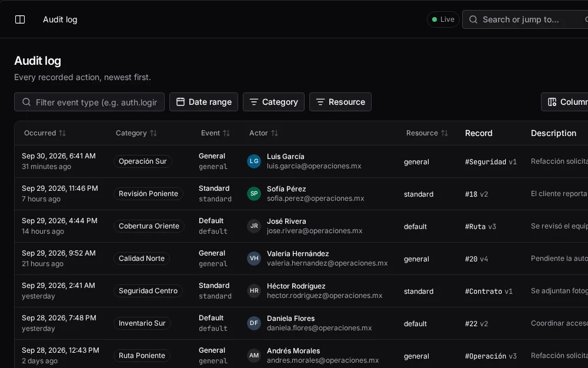Click the Description column header
This screenshot has height=368, width=588.
click(553, 133)
